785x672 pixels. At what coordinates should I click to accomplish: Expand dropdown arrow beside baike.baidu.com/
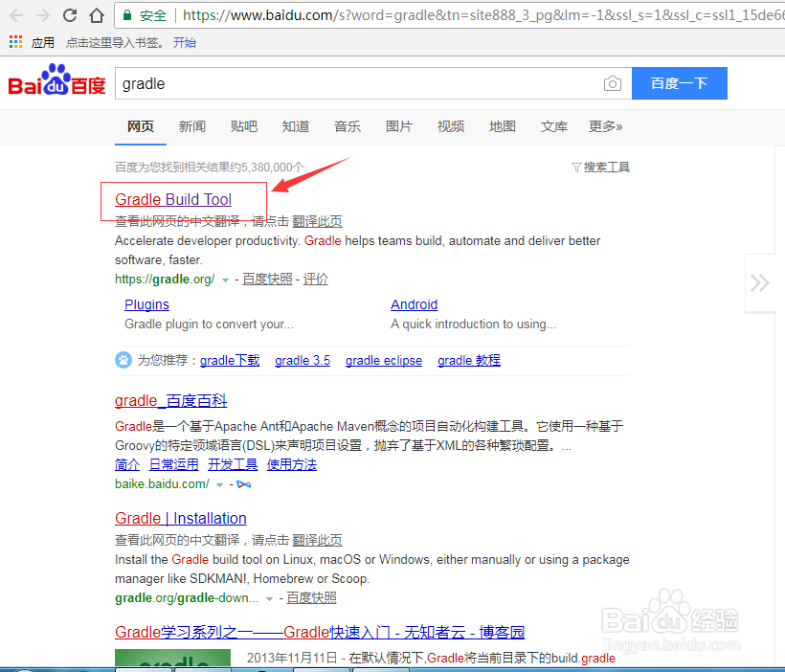[219, 485]
